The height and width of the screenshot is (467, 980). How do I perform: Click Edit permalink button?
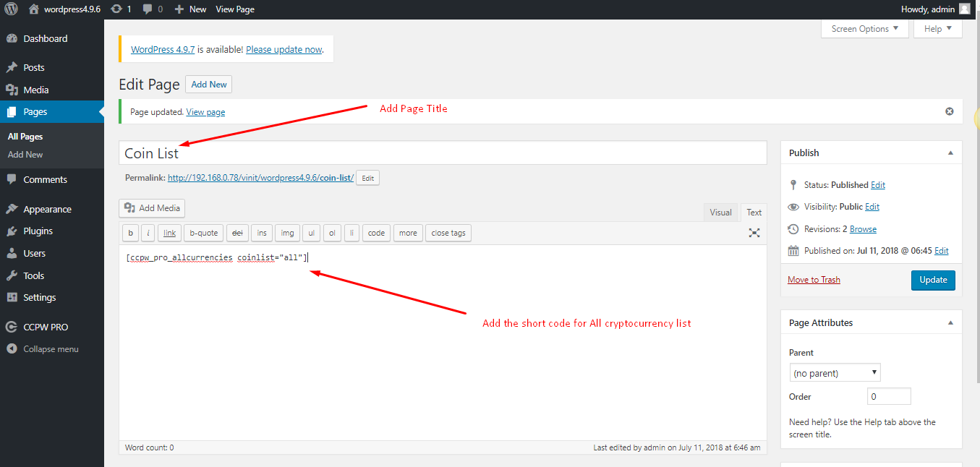coord(367,178)
